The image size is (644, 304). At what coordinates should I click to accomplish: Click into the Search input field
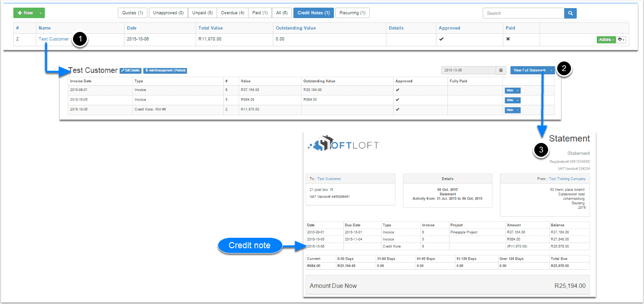tap(523, 13)
